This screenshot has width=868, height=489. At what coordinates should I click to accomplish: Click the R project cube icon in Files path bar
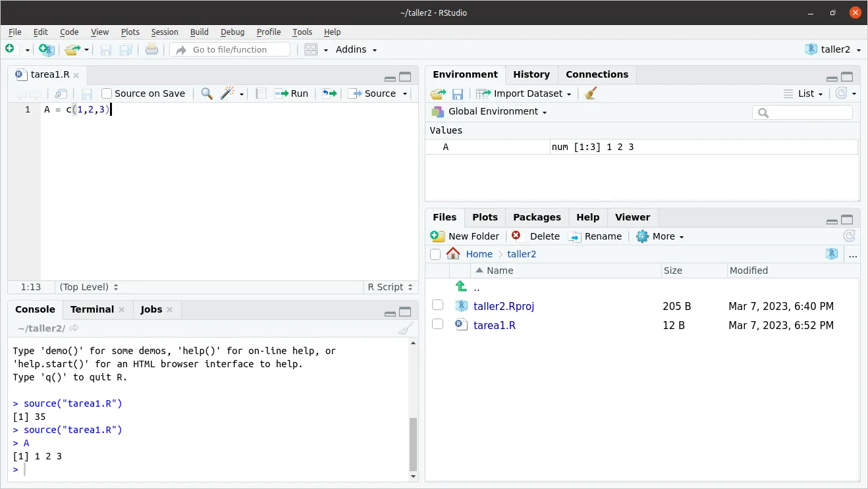tap(832, 254)
